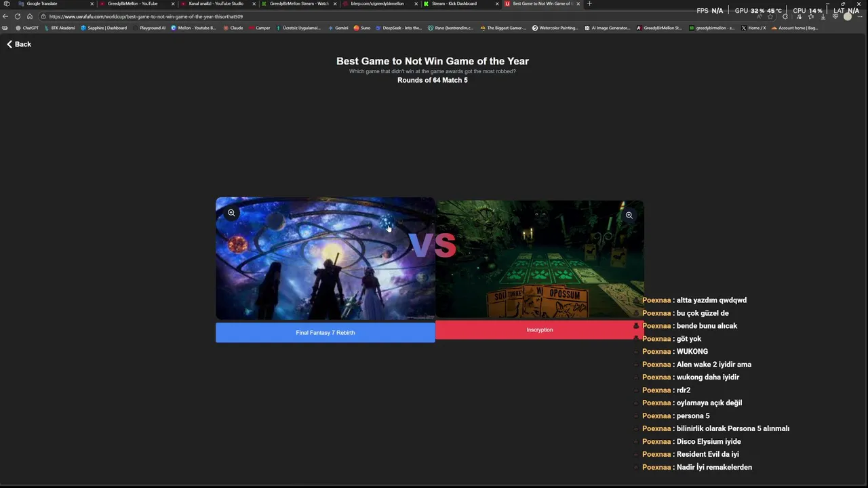The height and width of the screenshot is (488, 868).
Task: Open the Mellon - Youtube bookmark
Action: point(193,28)
